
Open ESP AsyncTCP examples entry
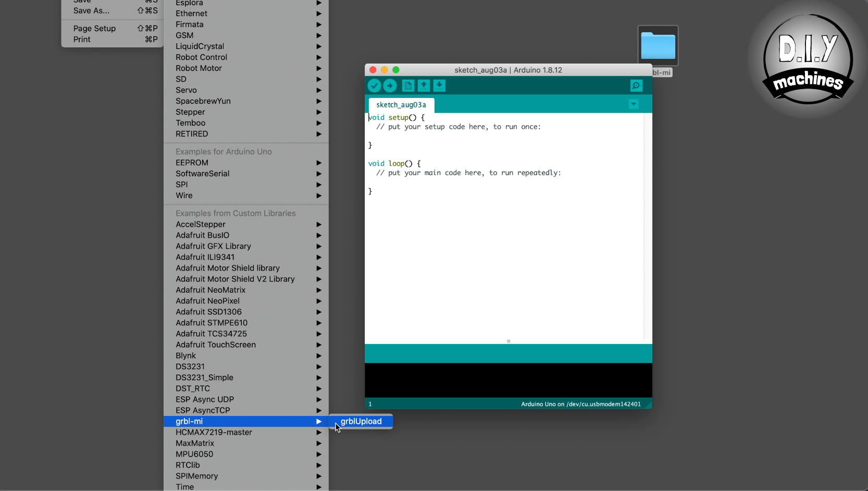246,410
